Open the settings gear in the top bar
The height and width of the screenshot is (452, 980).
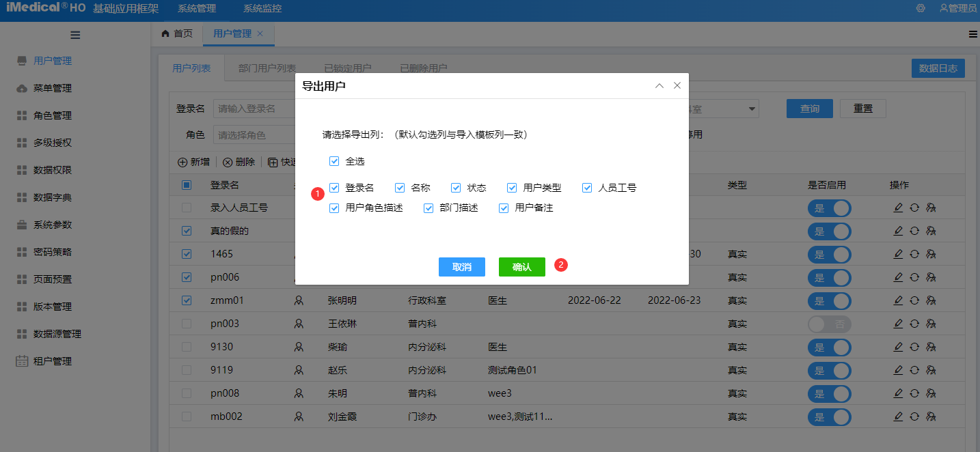pyautogui.click(x=920, y=8)
